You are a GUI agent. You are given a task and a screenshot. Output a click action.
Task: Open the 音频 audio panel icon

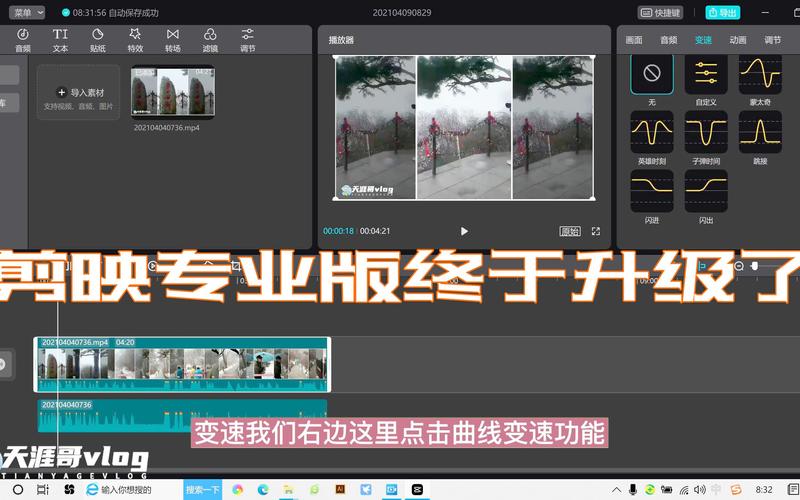click(22, 40)
